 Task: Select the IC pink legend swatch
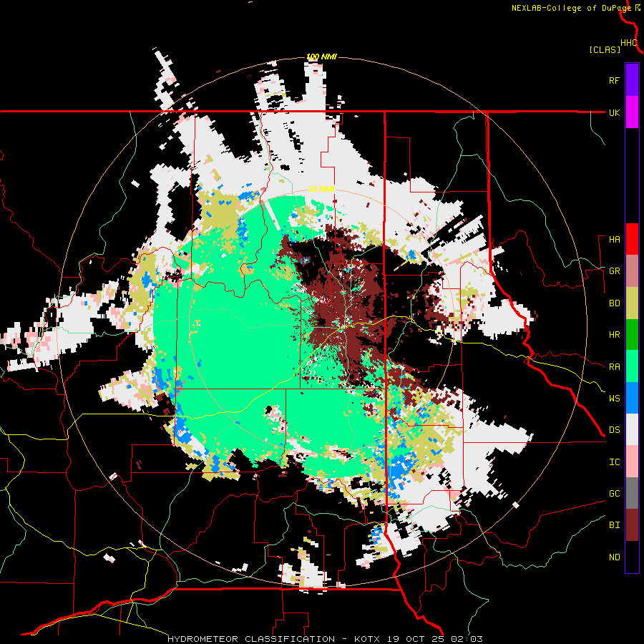632,462
